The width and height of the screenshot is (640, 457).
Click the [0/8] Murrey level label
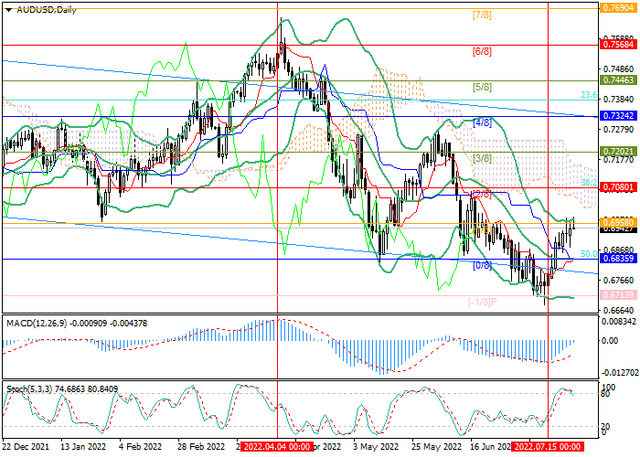[481, 265]
